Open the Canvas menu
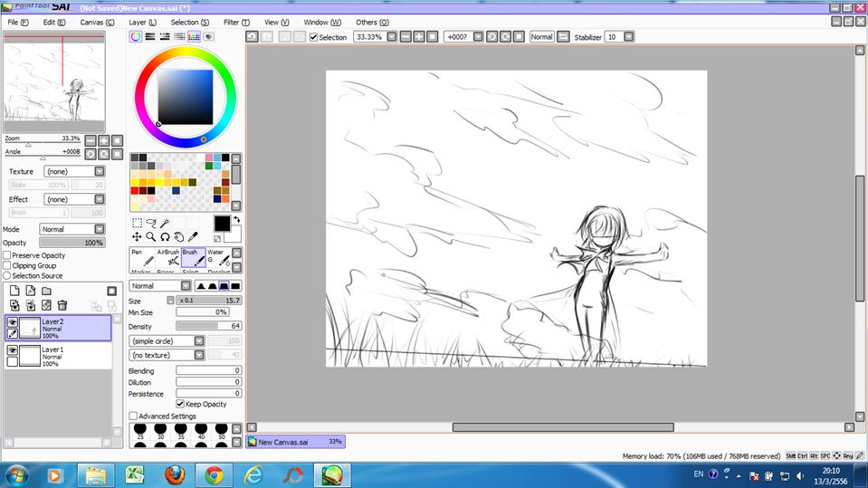Screen dimensions: 868x488 coord(97,22)
